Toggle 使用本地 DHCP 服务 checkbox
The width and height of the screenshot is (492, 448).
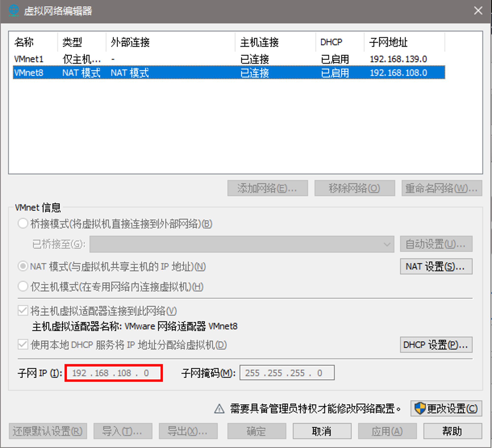pyautogui.click(x=23, y=345)
